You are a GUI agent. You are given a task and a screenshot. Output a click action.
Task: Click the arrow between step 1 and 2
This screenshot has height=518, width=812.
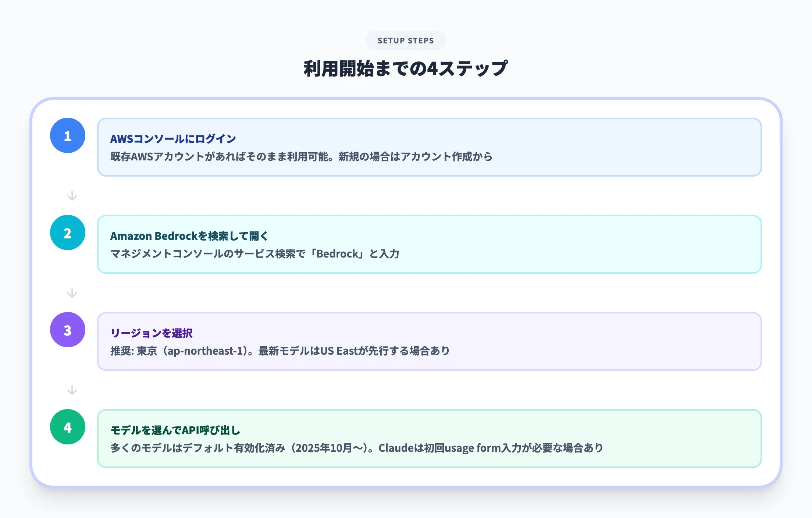72,196
